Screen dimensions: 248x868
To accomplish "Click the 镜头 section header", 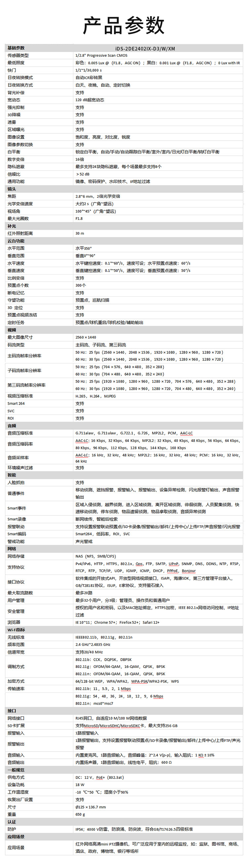I will pos(12,189).
